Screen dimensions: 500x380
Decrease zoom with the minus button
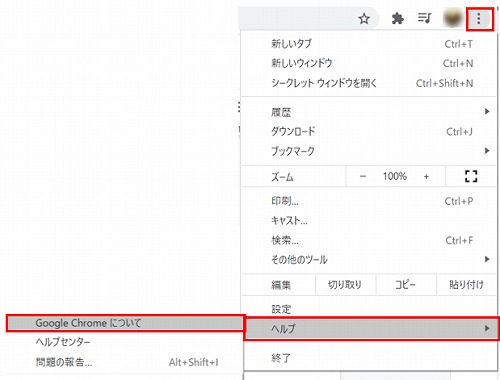click(x=363, y=176)
